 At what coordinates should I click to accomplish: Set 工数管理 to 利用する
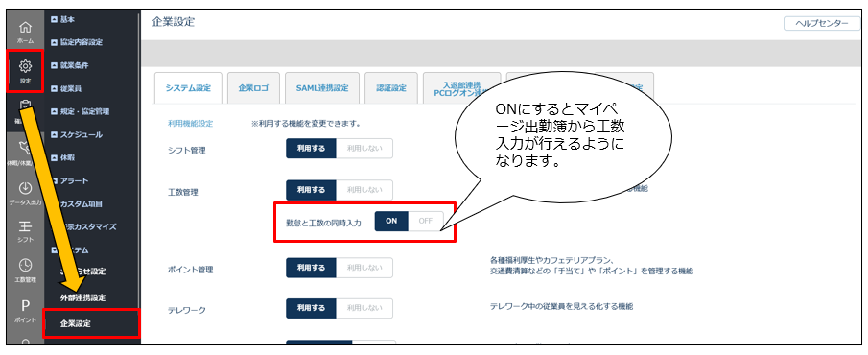311,190
